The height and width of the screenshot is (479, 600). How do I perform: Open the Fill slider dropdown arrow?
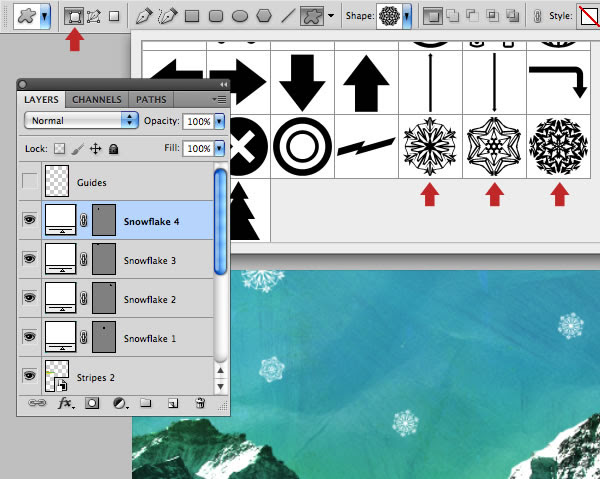point(219,148)
